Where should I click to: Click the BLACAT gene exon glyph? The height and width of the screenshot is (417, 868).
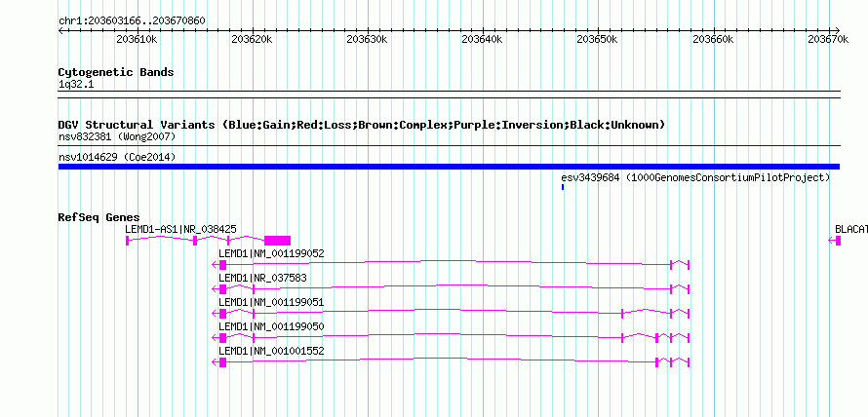pyautogui.click(x=838, y=241)
